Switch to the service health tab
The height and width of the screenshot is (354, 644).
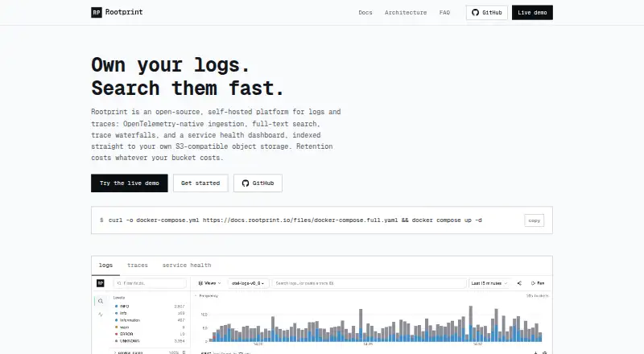(x=187, y=265)
